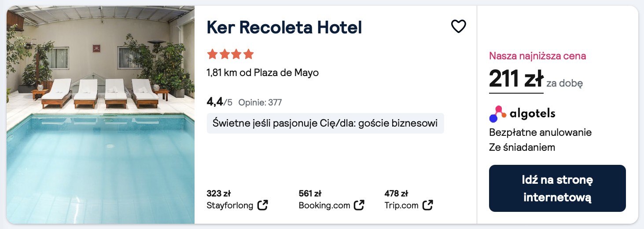This screenshot has height=229, width=644.
Task: Click the 323 zł Stayforlong price
Action: click(218, 193)
